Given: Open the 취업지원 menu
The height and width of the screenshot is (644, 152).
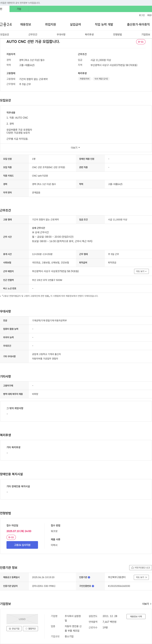Looking at the screenshot, I should tap(51, 24).
